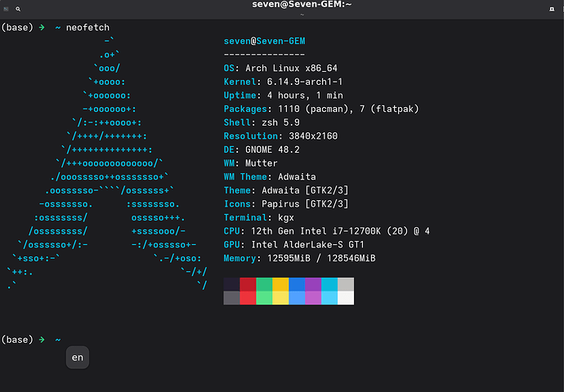Click the Packages 1110 (pacman) line
564x392 pixels.
(321, 109)
